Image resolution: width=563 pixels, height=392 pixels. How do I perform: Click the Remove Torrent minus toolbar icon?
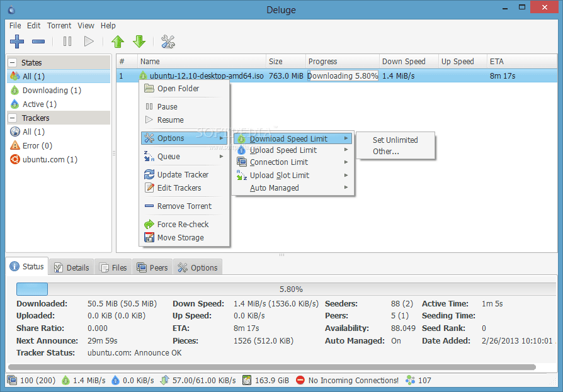(x=38, y=42)
